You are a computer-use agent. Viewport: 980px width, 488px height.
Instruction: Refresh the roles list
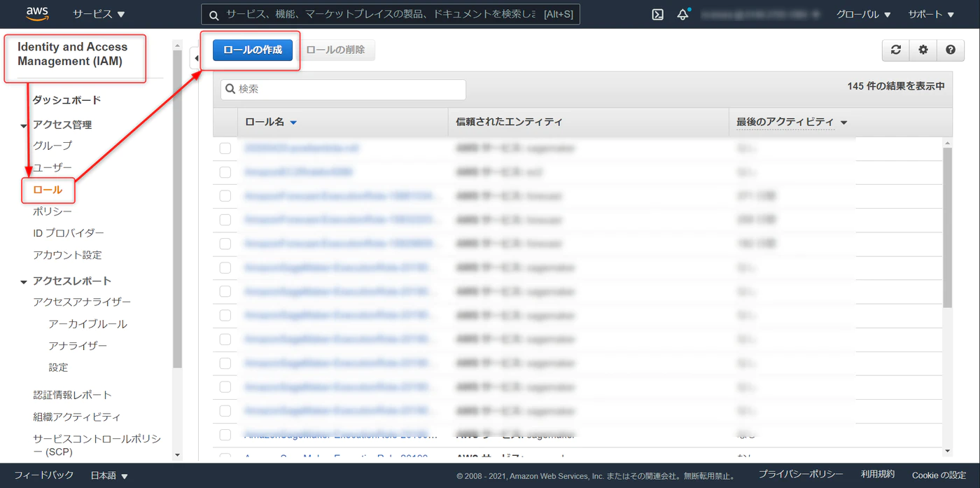(x=895, y=50)
